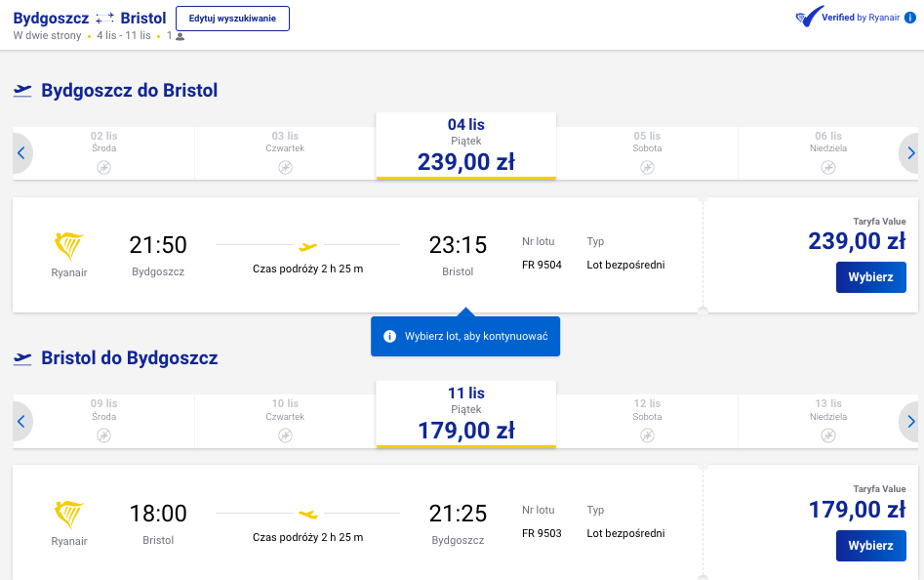The height and width of the screenshot is (580, 924).
Task: Click the Ryanair harp logo for flight FR 9504
Action: point(69,246)
